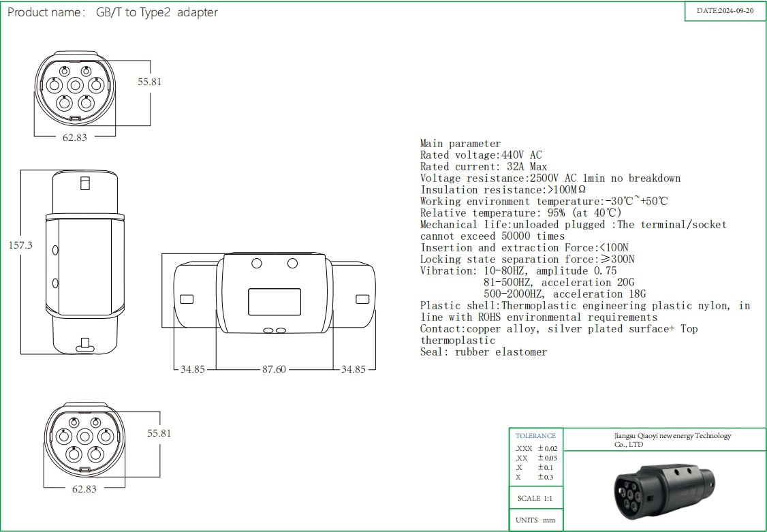Click the Main parameter heading
The height and width of the screenshot is (532, 767).
[x=460, y=144]
